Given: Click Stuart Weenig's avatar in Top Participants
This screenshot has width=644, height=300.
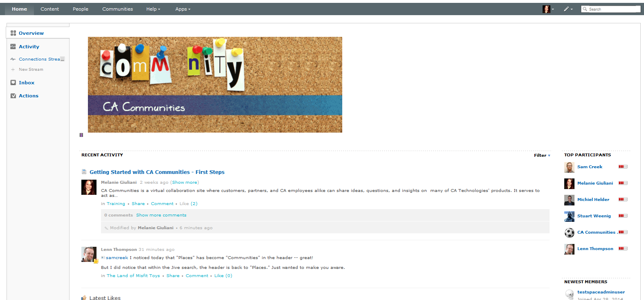Looking at the screenshot, I should tap(569, 217).
